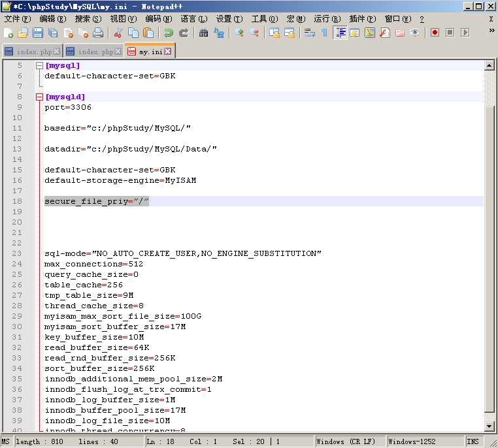Toggle synchronize vertical scrolling icon
Image resolution: width=498 pixels, height=448 pixels.
(274, 33)
